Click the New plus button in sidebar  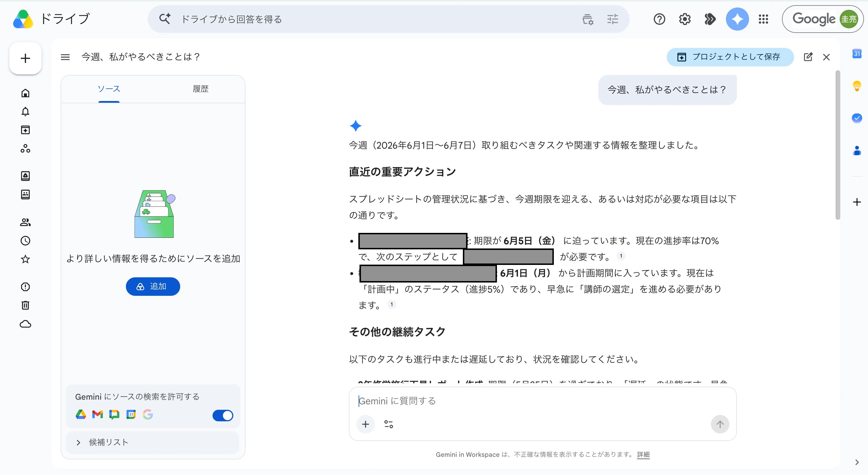click(25, 58)
